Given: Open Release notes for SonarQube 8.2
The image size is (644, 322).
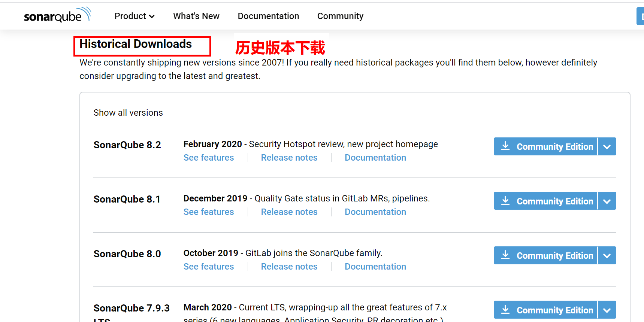Looking at the screenshot, I should click(289, 158).
